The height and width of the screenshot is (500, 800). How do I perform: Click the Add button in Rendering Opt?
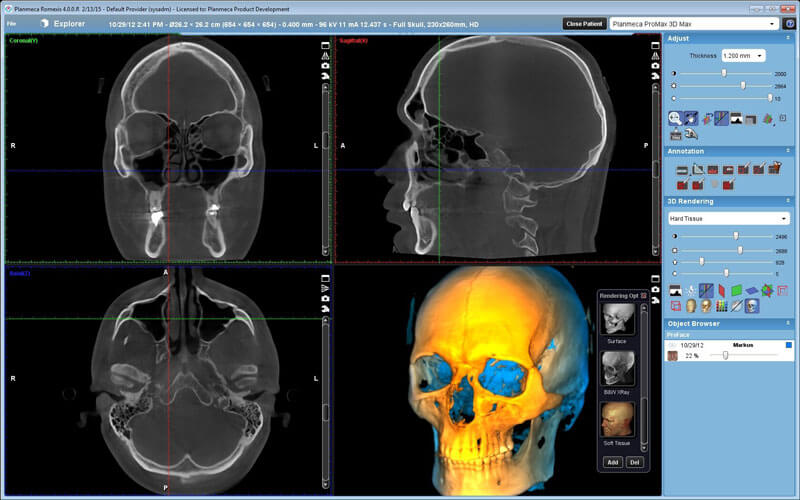[x=613, y=462]
